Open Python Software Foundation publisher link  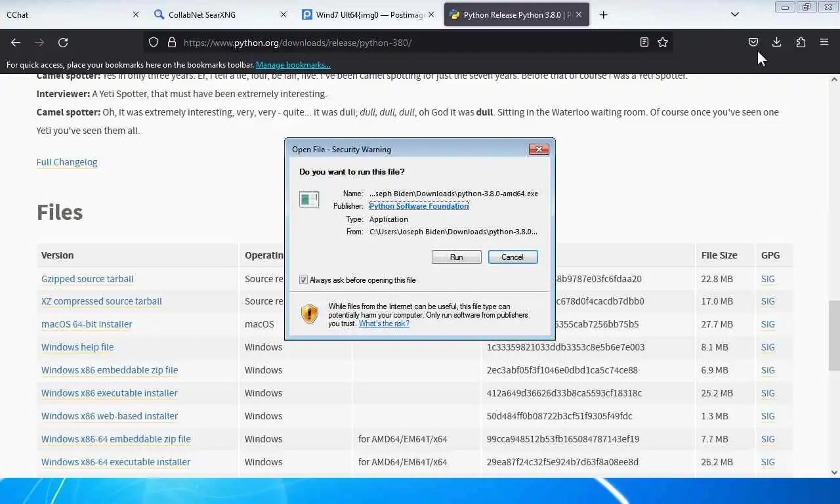tap(419, 206)
